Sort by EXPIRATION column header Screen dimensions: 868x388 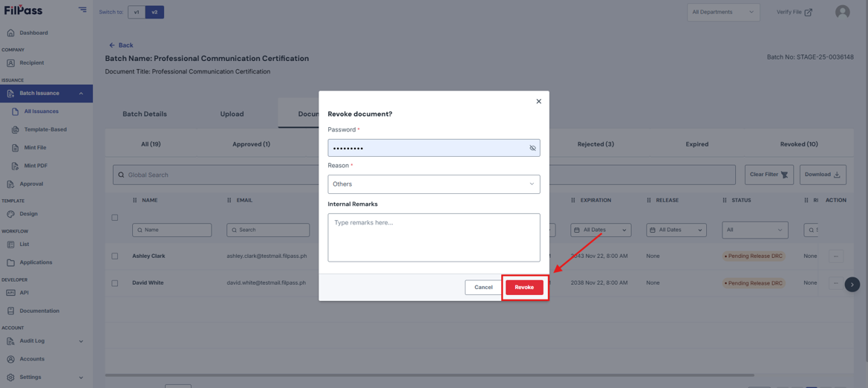595,200
